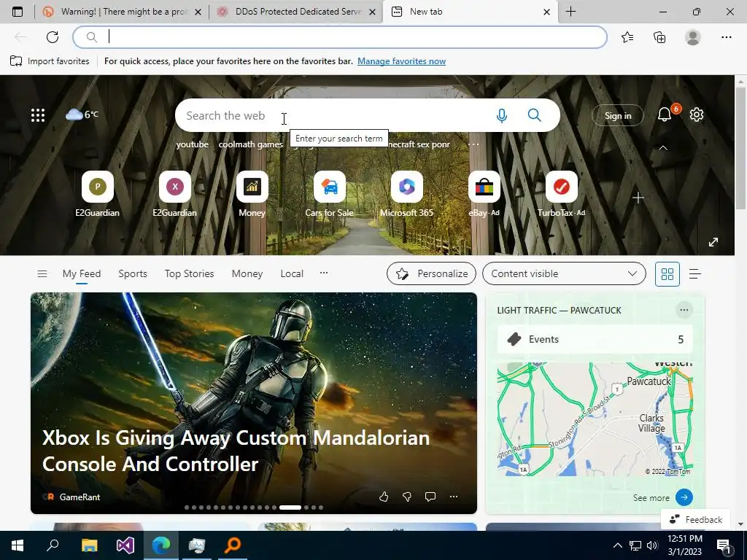Image resolution: width=747 pixels, height=560 pixels.
Task: Open the tab actions menu icon
Action: (18, 12)
